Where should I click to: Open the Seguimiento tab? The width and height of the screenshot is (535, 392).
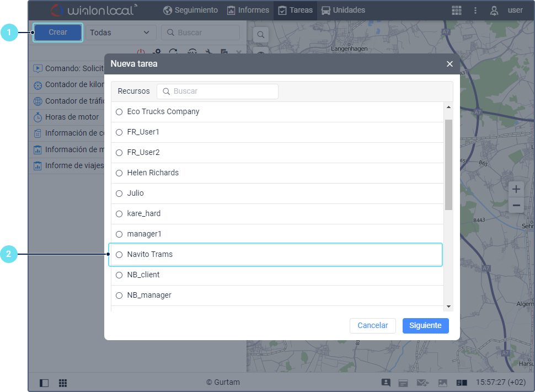(x=190, y=10)
